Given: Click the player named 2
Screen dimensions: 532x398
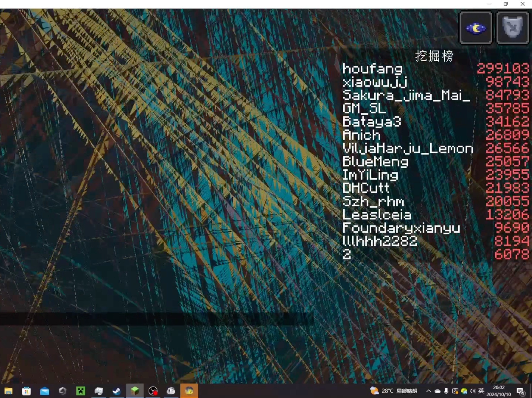Looking at the screenshot, I should tap(347, 255).
